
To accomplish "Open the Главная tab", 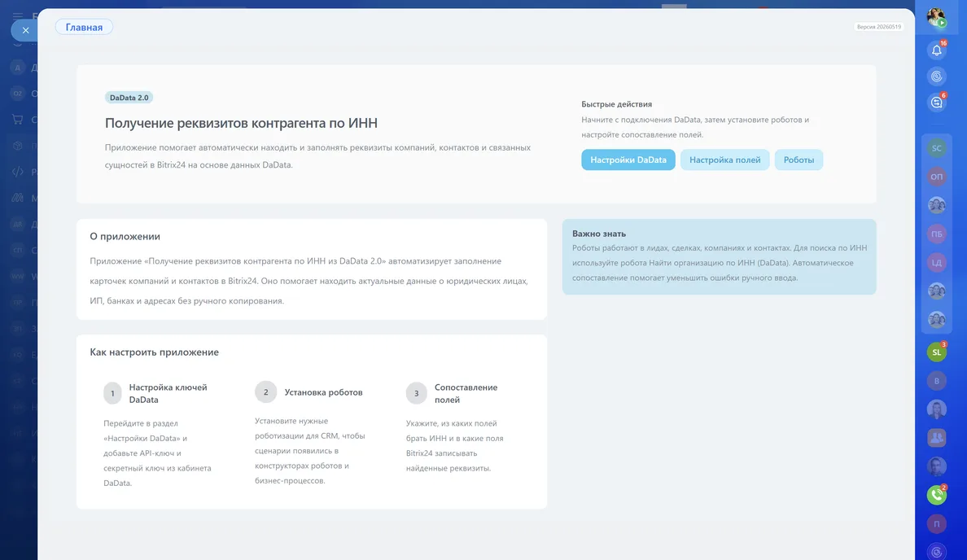I will pos(84,27).
